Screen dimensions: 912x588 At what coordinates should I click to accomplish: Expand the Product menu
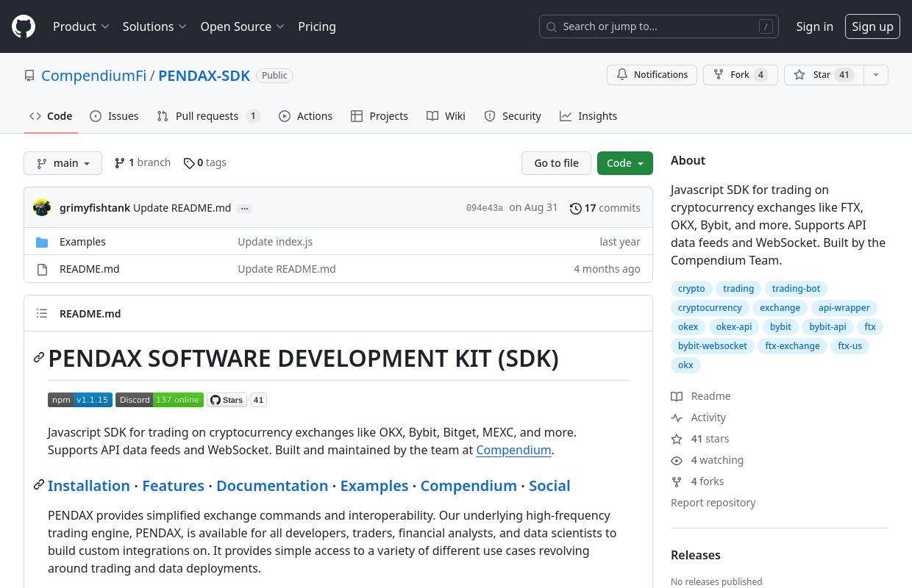(x=81, y=26)
